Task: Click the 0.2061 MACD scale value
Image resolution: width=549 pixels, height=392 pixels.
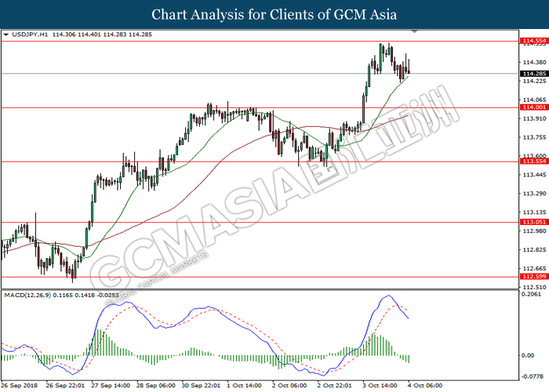Action: click(531, 294)
